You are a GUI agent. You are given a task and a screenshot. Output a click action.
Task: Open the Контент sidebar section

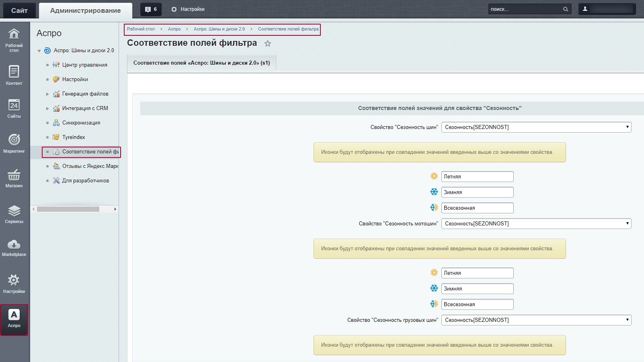pyautogui.click(x=14, y=75)
